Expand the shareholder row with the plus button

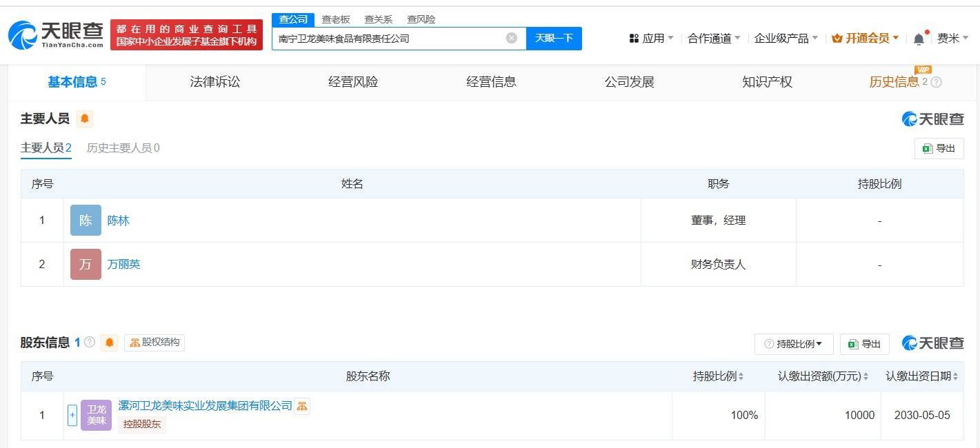[x=72, y=416]
